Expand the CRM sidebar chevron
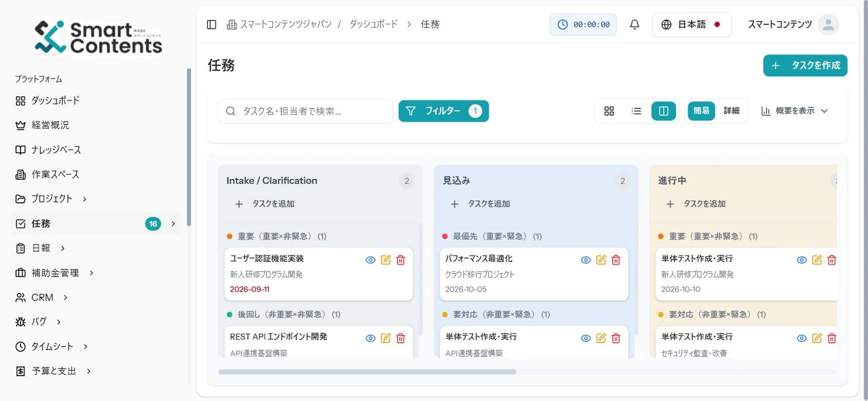This screenshot has height=401, width=868. click(x=66, y=297)
